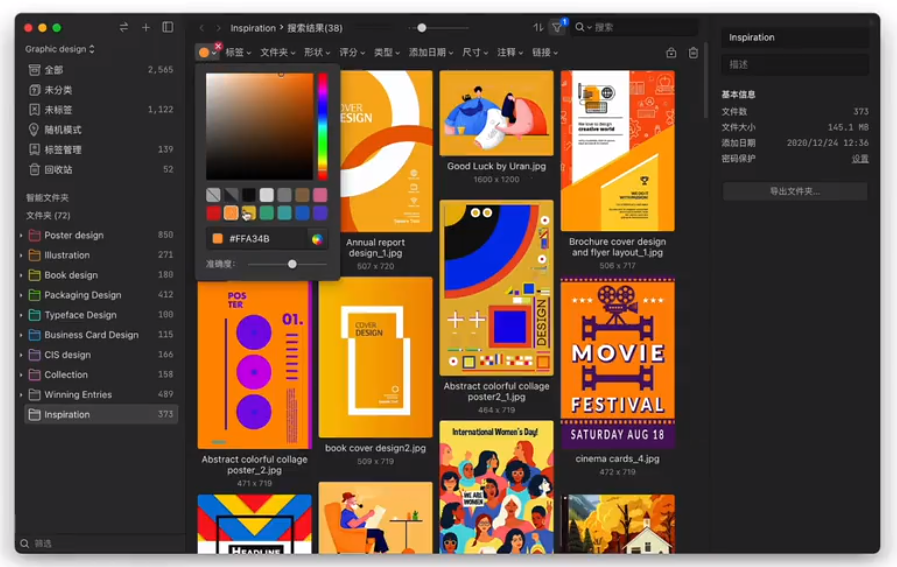Screen dimensions: 897x567
Task: Click the 未标签 icon in sidebar
Action: coord(34,110)
